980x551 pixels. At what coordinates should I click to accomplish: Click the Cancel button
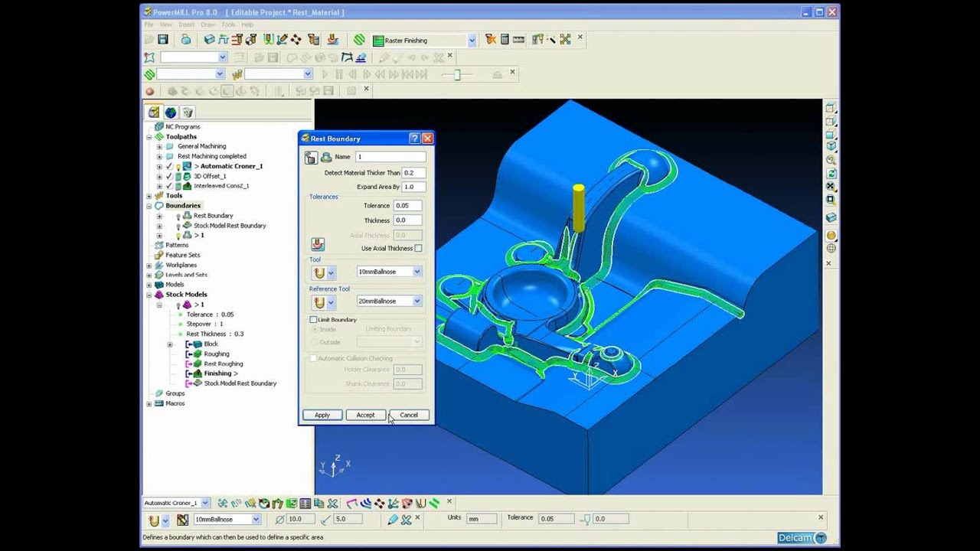[x=409, y=415]
